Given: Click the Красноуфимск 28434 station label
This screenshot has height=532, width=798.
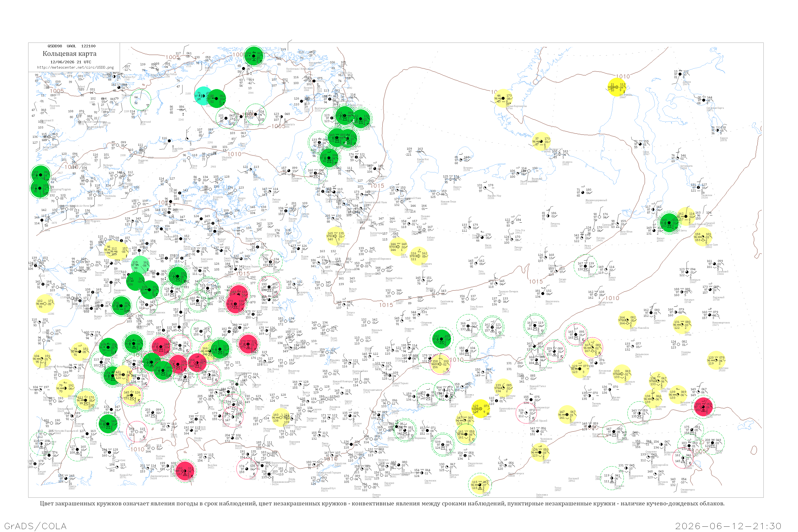Looking at the screenshot, I should click(x=508, y=410).
